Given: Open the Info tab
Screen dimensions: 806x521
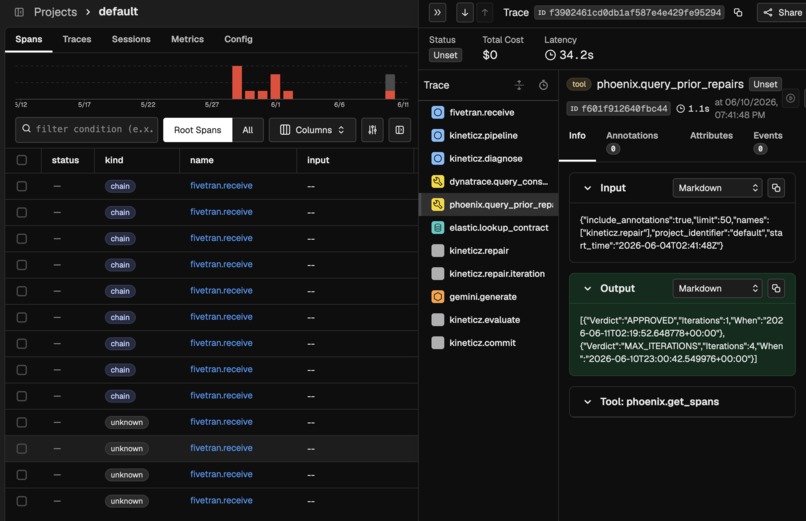Looking at the screenshot, I should point(577,136).
